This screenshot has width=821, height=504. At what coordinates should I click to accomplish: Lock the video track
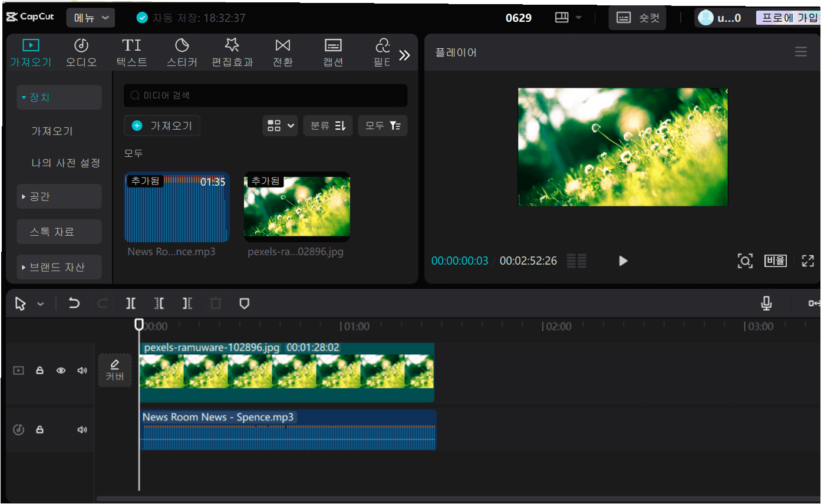coord(39,371)
